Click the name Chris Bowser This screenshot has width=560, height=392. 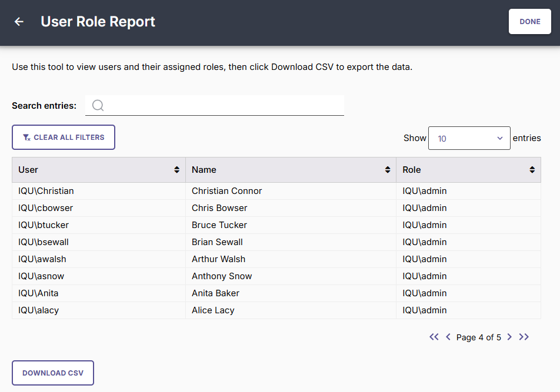219,208
